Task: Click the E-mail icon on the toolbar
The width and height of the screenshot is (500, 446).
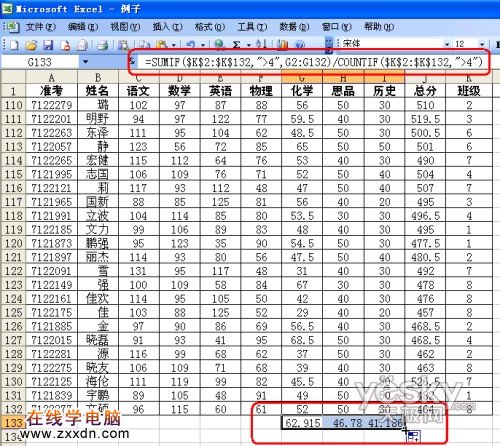Action: (x=82, y=45)
